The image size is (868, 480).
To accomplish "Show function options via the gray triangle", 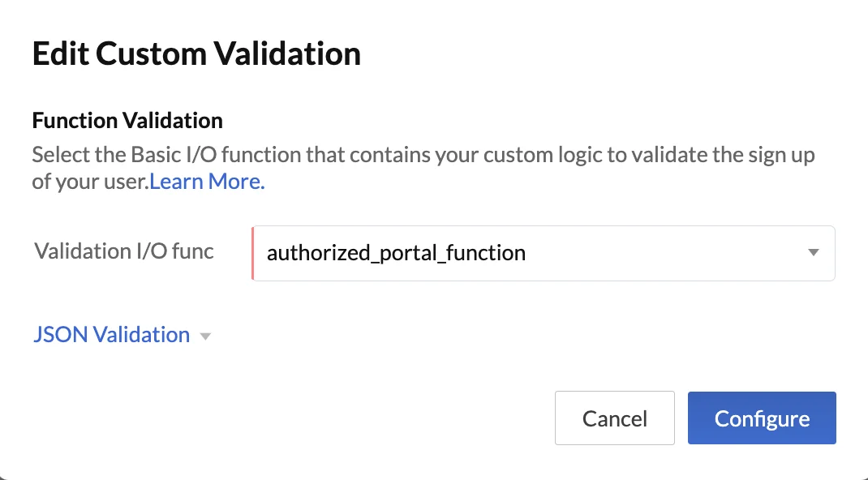I will (x=814, y=253).
